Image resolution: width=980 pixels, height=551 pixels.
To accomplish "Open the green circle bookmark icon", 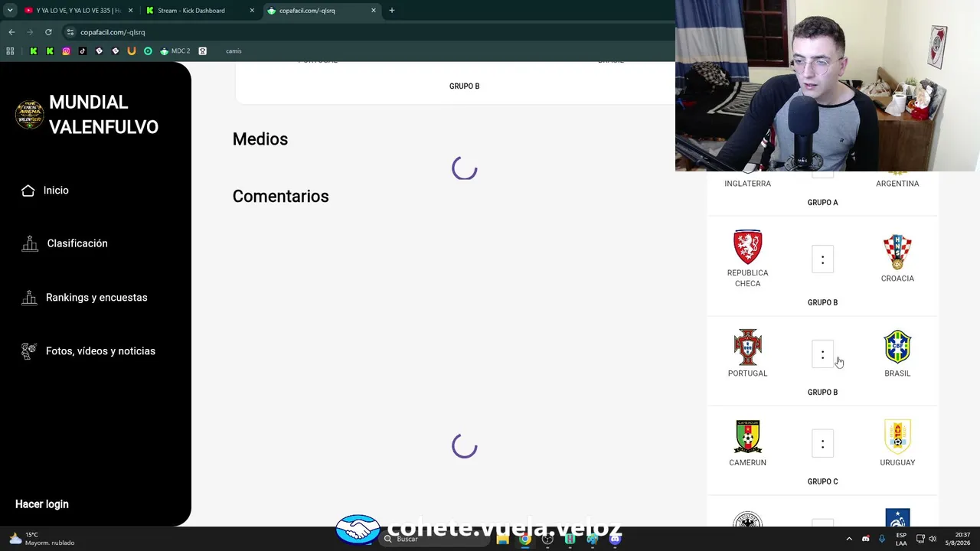I will [x=148, y=51].
